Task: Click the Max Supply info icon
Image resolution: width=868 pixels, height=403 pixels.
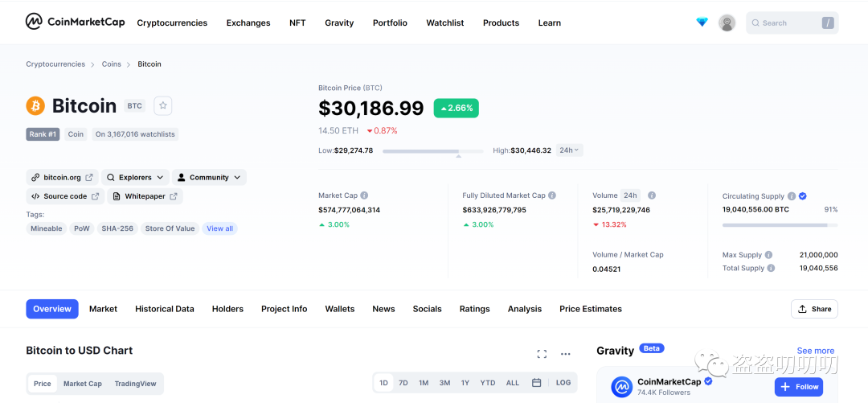Action: [x=768, y=255]
